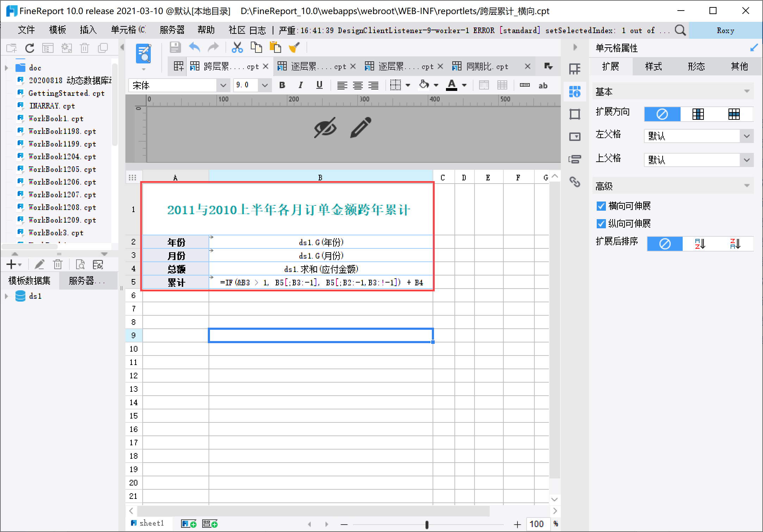This screenshot has height=532, width=763.
Task: Uncheck the 横向可伸展 checkbox
Action: click(x=601, y=206)
